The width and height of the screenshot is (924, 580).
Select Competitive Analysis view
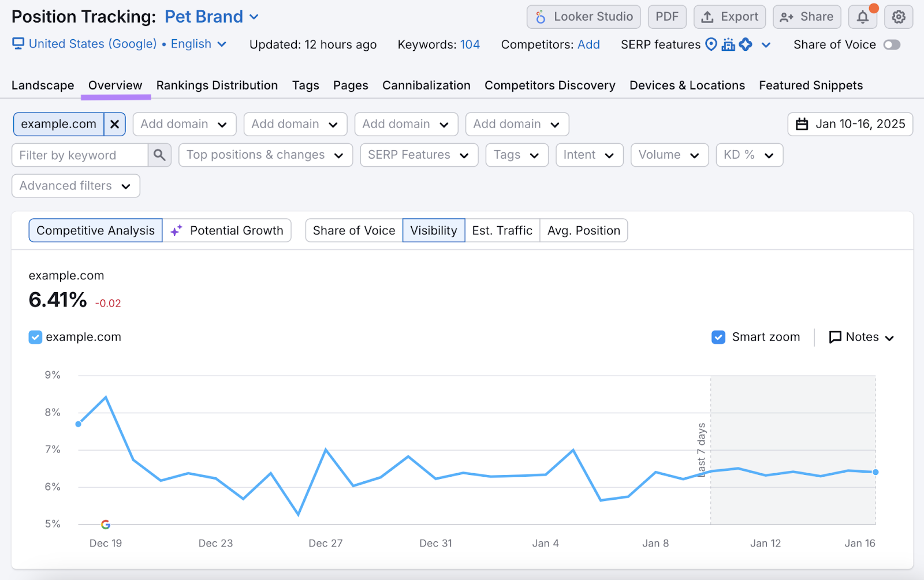coord(96,230)
